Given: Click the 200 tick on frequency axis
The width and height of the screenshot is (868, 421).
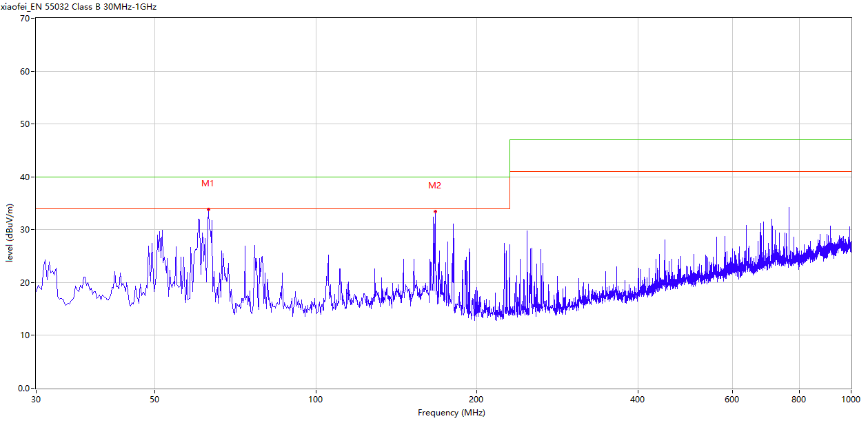Looking at the screenshot, I should pyautogui.click(x=476, y=399).
